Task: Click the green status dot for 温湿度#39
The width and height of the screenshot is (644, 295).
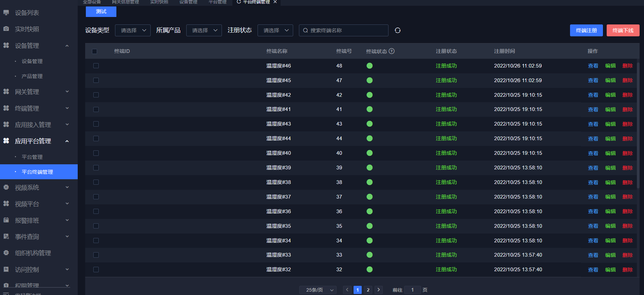Action: [370, 168]
